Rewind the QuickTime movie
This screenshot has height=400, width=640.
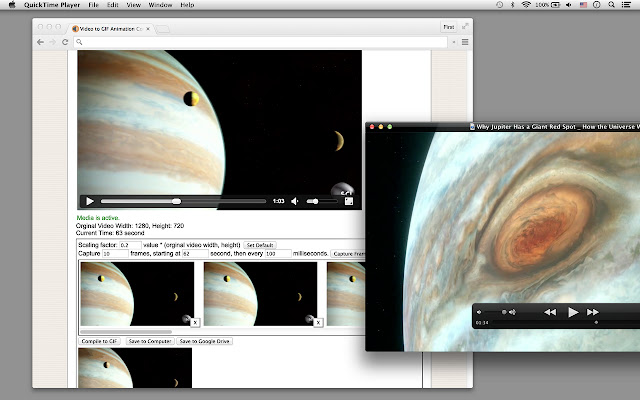point(550,312)
